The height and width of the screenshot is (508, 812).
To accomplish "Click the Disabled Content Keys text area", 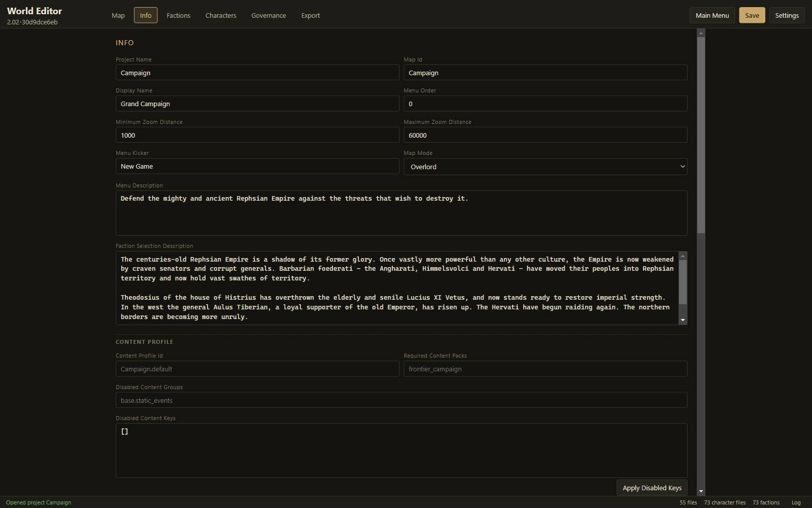I will (401, 451).
